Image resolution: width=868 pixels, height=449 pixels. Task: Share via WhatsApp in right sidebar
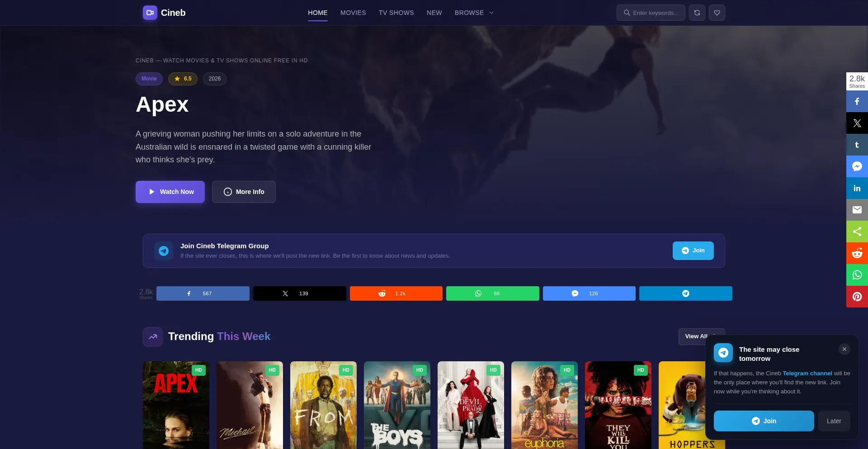[x=857, y=275]
